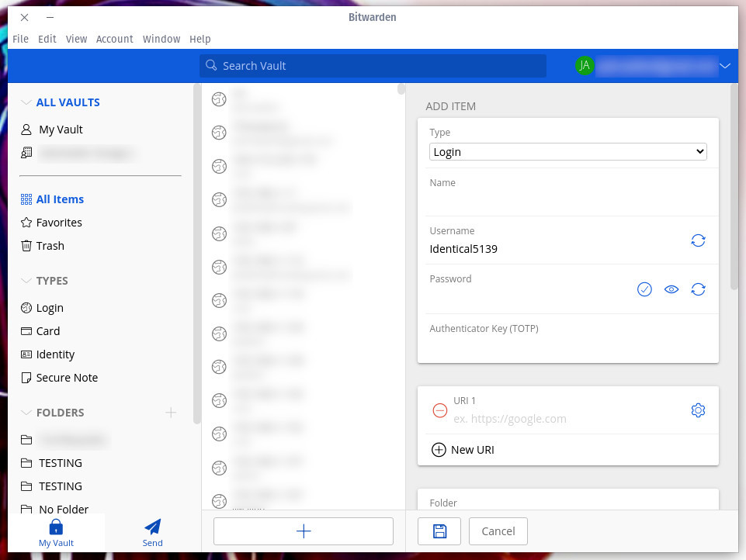
Task: Click the Search Vault field
Action: click(x=373, y=66)
